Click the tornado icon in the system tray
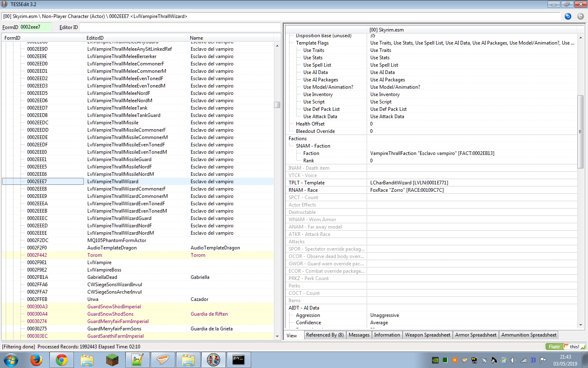This screenshot has height=368, width=588. [465, 360]
